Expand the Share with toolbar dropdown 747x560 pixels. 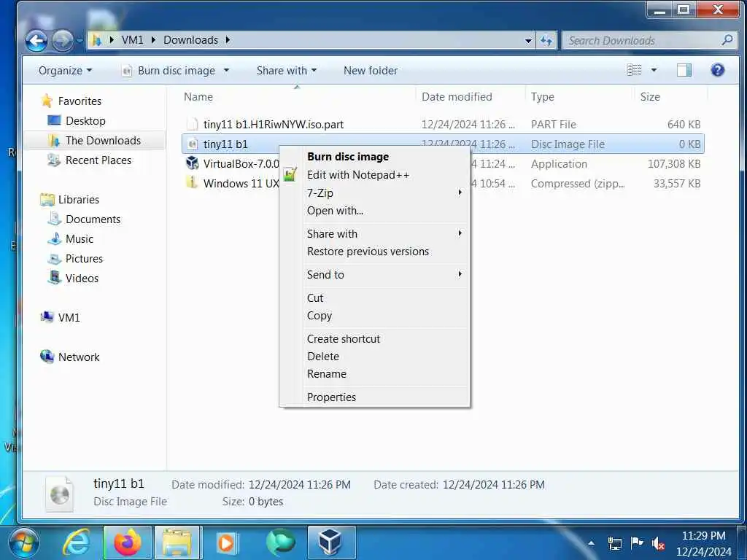pyautogui.click(x=286, y=71)
